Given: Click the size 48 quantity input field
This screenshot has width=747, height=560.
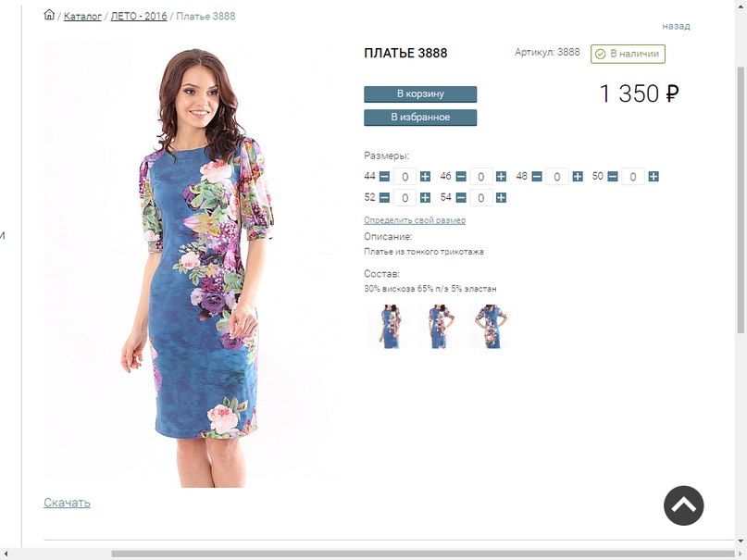Looking at the screenshot, I should click(x=557, y=177).
